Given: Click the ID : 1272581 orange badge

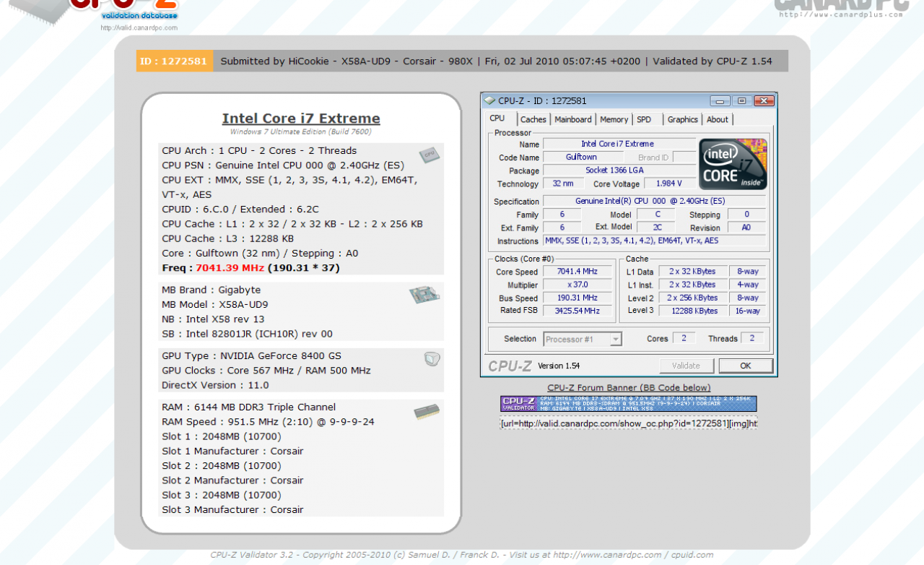Looking at the screenshot, I should point(175,61).
